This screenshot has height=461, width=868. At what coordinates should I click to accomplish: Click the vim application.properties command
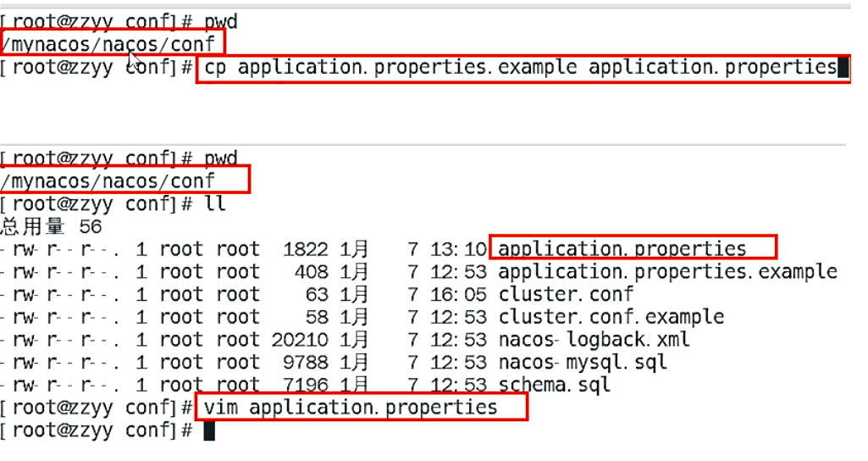pos(351,408)
